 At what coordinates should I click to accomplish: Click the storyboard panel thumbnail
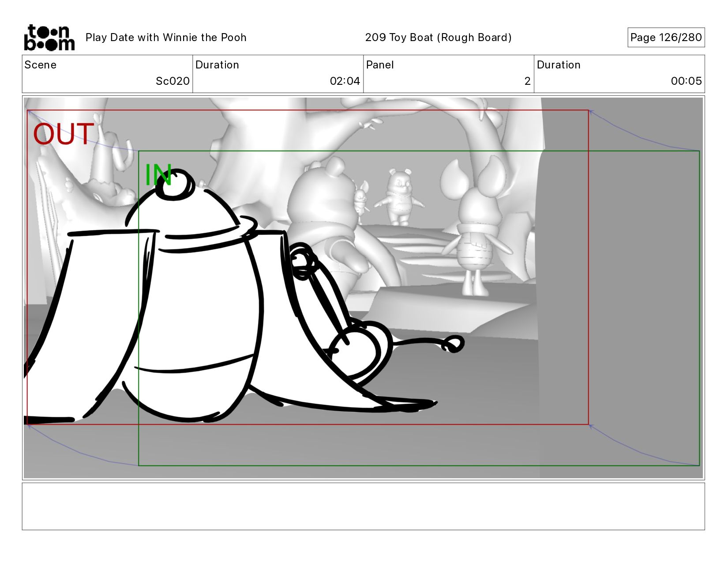(x=363, y=288)
